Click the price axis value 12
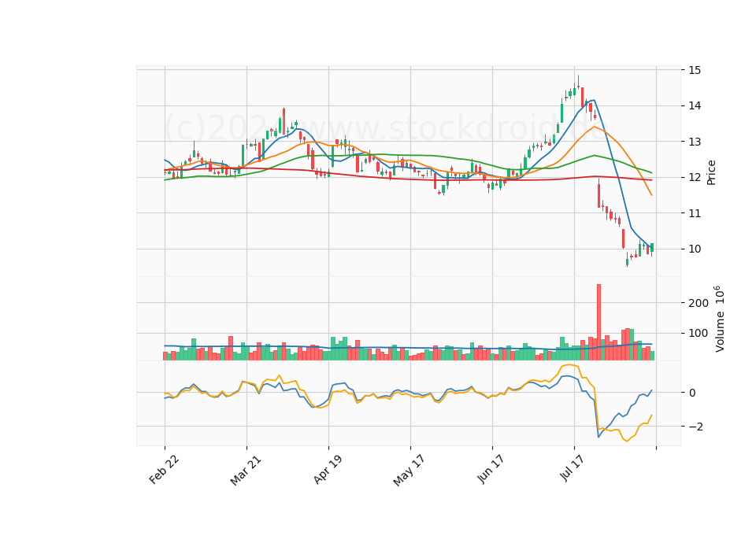This screenshot has width=756, height=543. pyautogui.click(x=695, y=178)
